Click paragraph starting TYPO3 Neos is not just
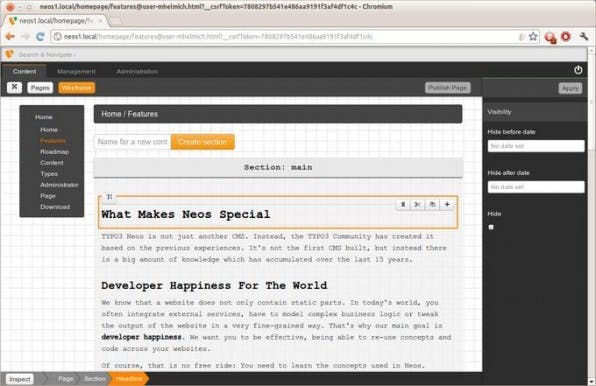Screen dimensions: 596x386 pyautogui.click(x=274, y=248)
